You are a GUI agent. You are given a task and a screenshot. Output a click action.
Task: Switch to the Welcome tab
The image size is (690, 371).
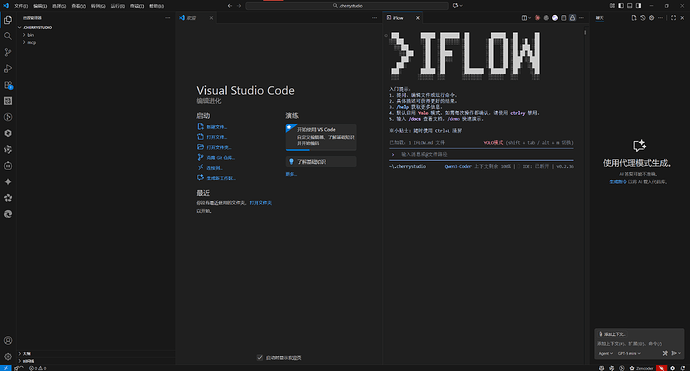point(191,18)
